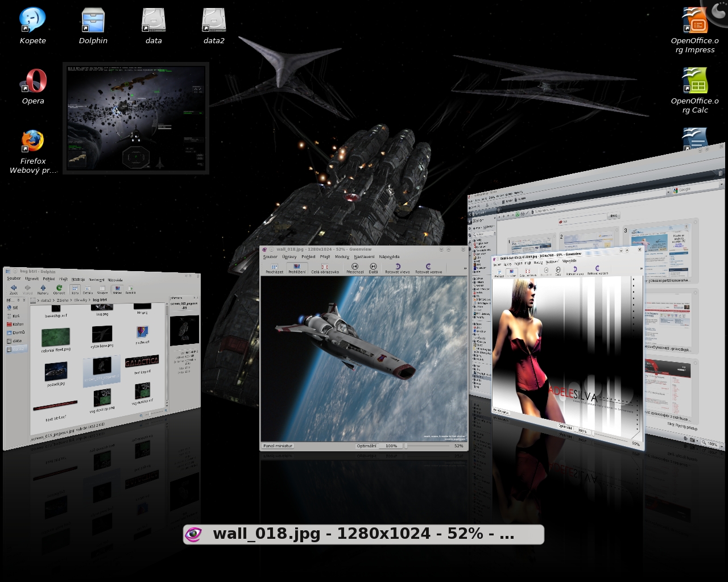Open Soubor menu in Dolphin window
The image size is (728, 582).
[14, 278]
